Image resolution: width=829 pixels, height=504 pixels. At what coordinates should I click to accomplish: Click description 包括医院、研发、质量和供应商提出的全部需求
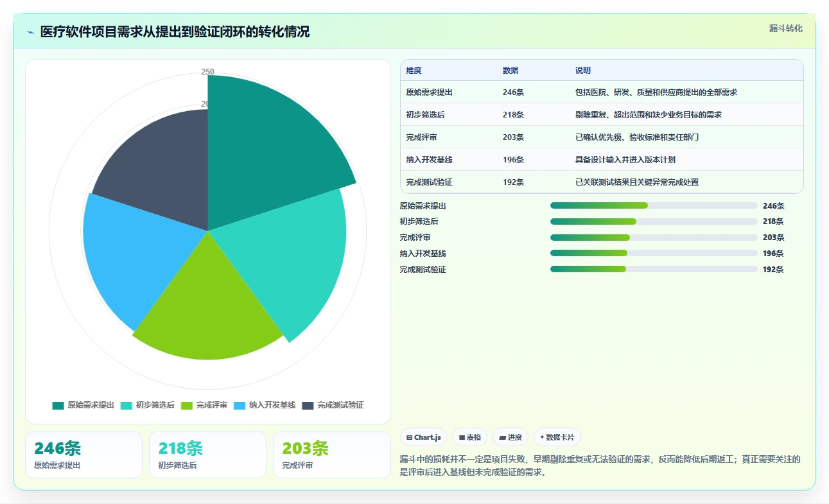(656, 92)
